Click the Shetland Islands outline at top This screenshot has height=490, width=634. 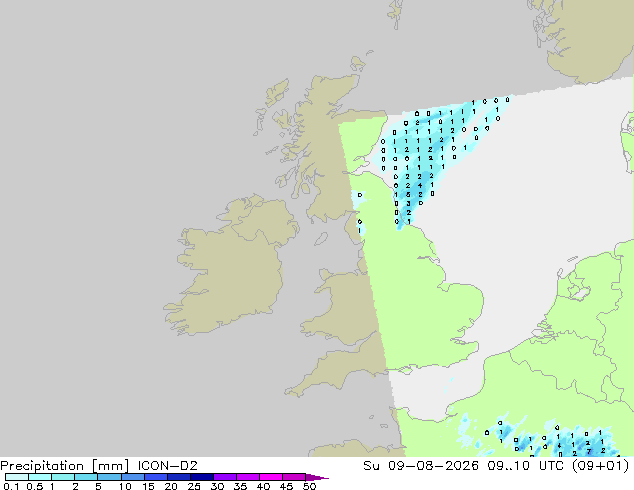point(397,14)
